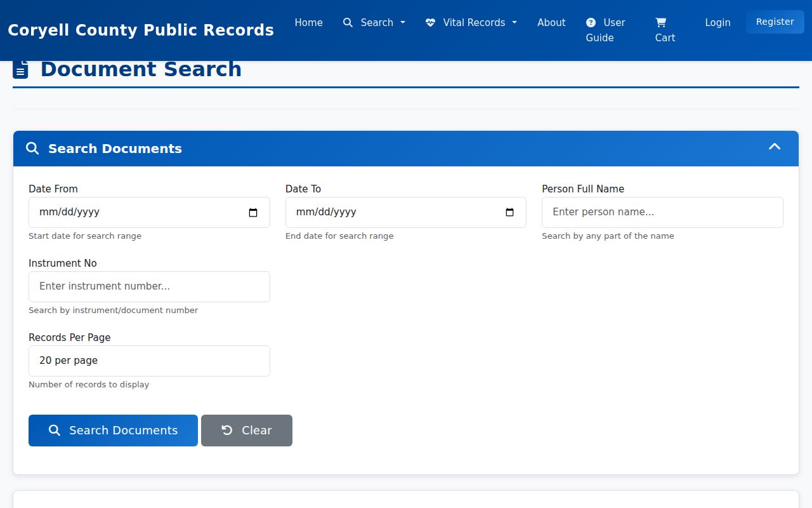Viewport: 812px width, 508px height.
Task: Click the 'Records Per Page' label
Action: [x=70, y=338]
